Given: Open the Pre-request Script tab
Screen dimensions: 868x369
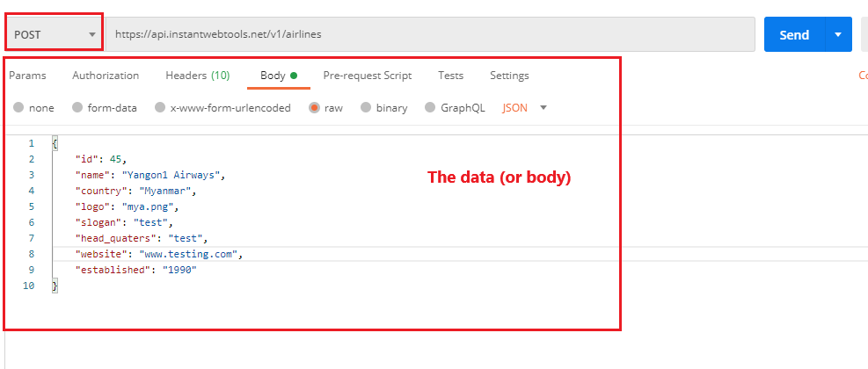Looking at the screenshot, I should 367,76.
